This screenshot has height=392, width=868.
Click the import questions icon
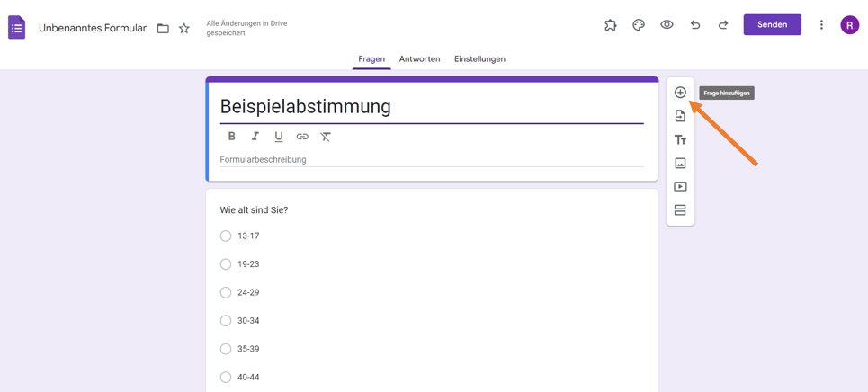[x=680, y=116]
